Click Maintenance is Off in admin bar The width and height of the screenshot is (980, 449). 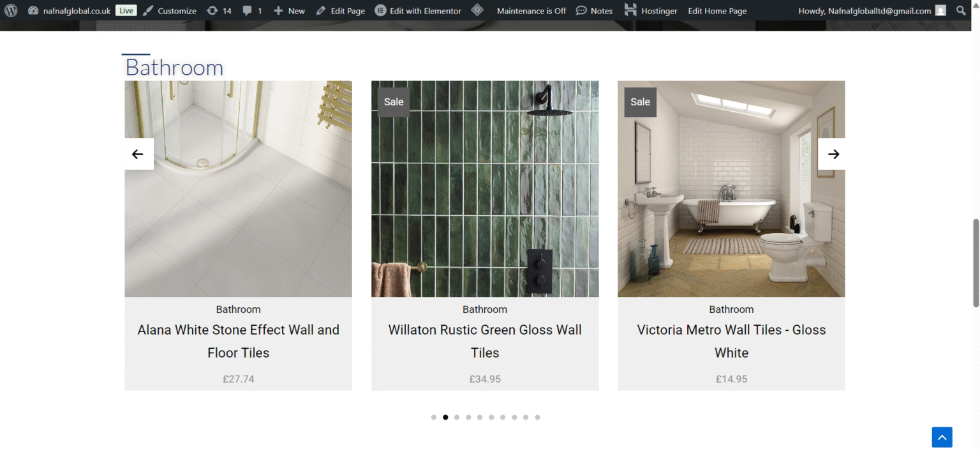(531, 10)
